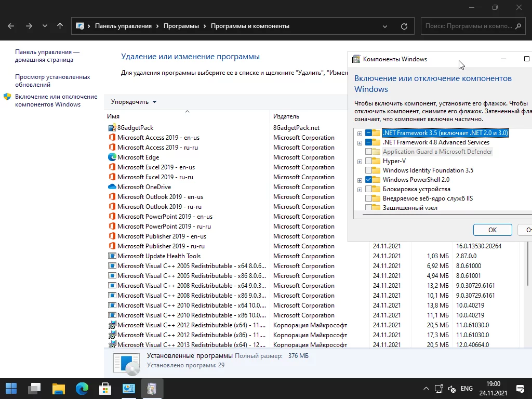
Task: Expand the Hyper-V tree node
Action: click(360, 162)
